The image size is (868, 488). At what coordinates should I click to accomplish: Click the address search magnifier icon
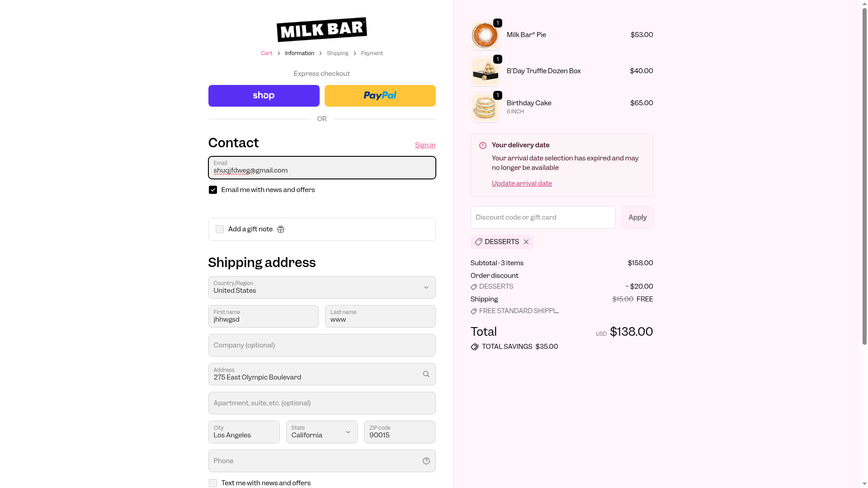tap(426, 374)
